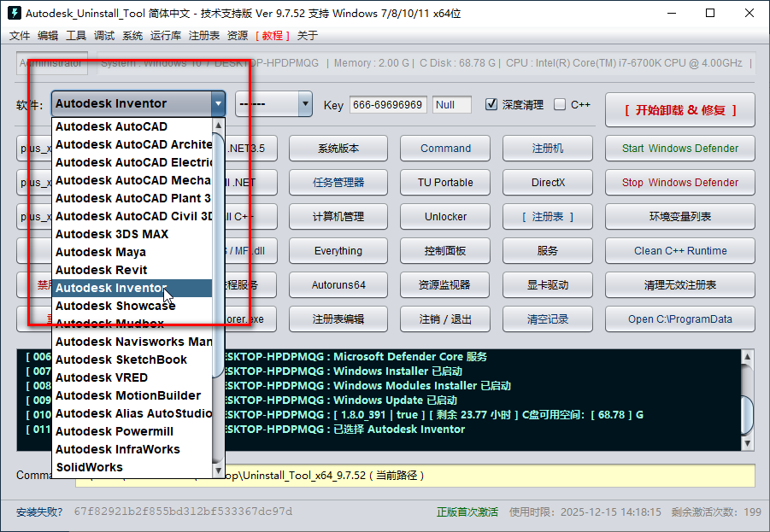Click the [ 注册表 ] button
The image size is (770, 532).
pyautogui.click(x=548, y=216)
